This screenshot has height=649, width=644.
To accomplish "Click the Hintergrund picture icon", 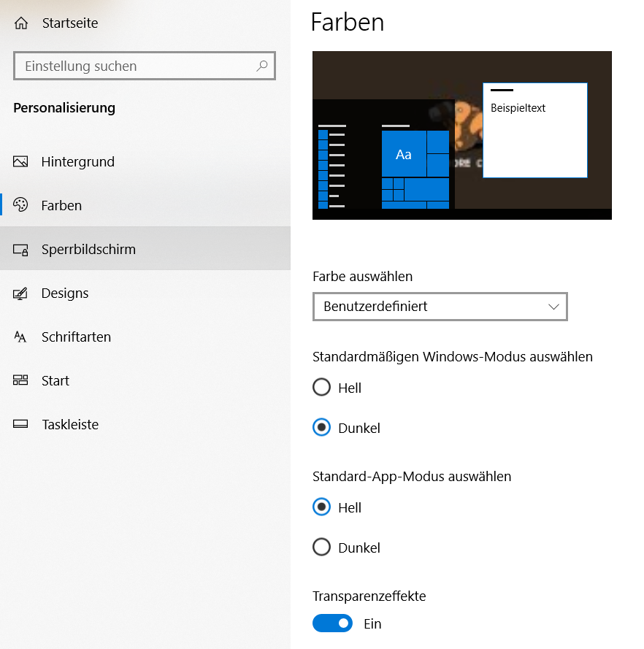I will coord(20,161).
